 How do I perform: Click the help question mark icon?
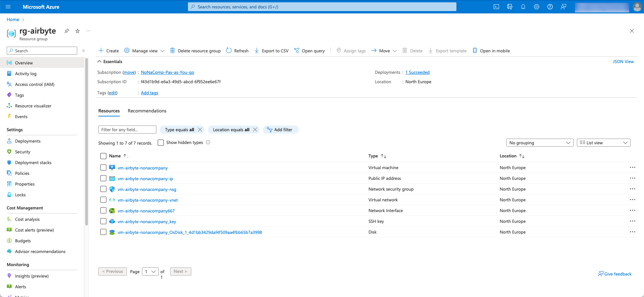tap(550, 7)
